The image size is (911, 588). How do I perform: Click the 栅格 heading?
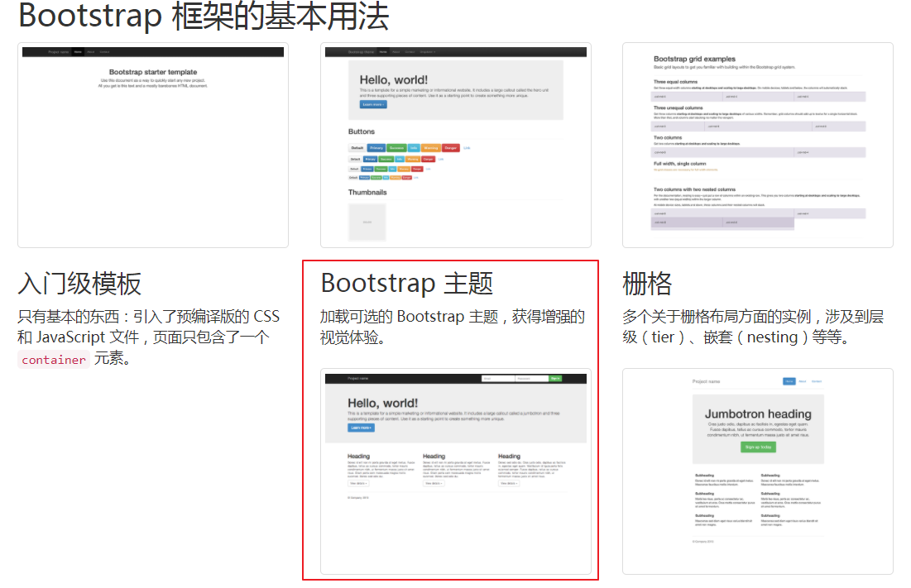click(x=647, y=284)
